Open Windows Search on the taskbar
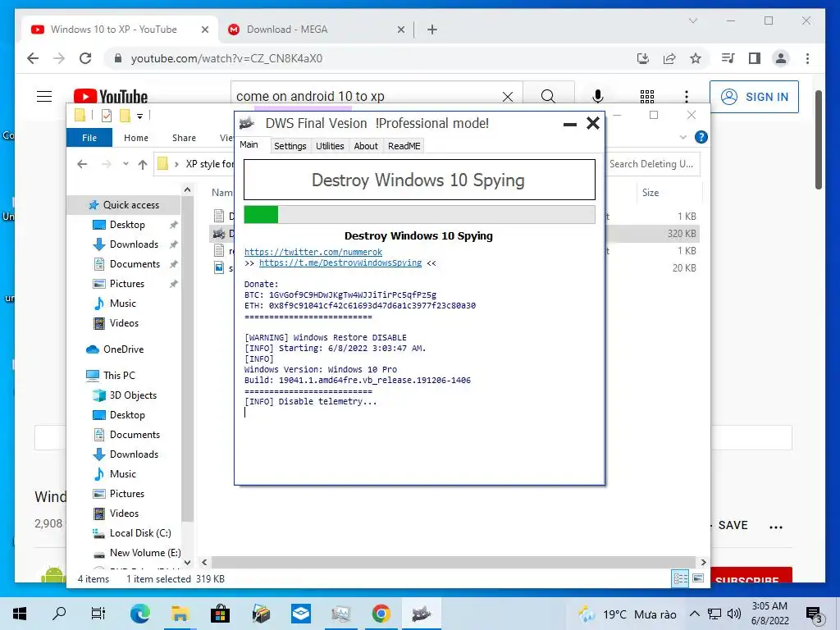Screen dimensions: 840x630 (59, 614)
